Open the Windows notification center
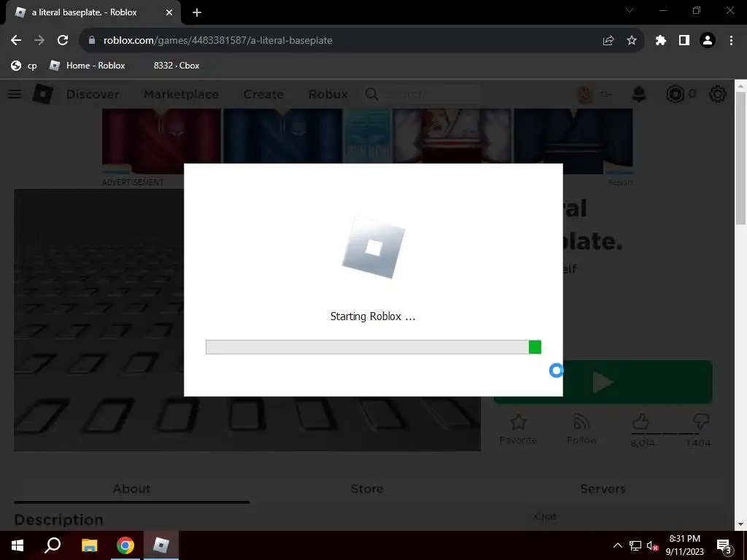 click(724, 546)
